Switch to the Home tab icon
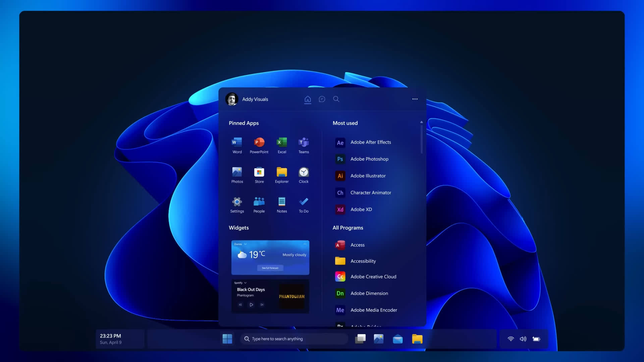 (308, 99)
